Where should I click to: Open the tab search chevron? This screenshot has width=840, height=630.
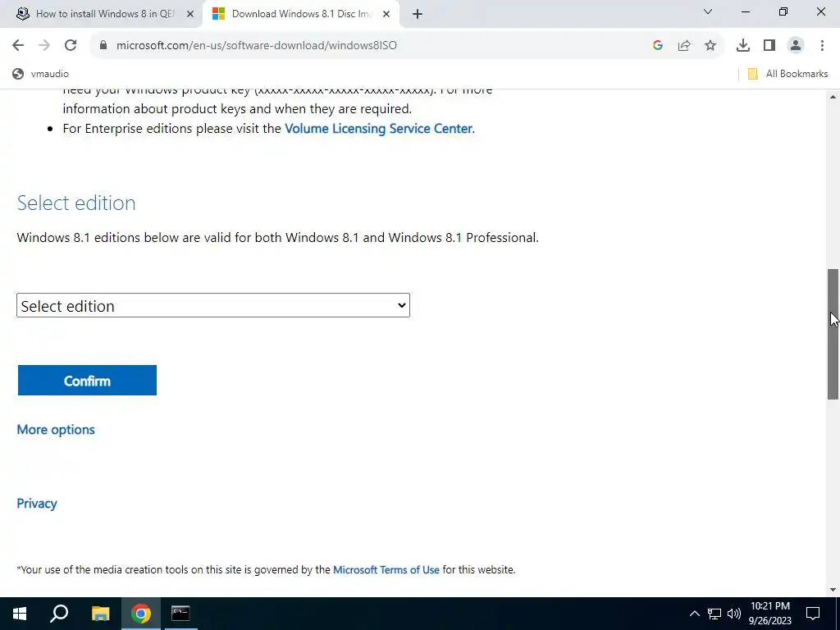click(x=708, y=11)
